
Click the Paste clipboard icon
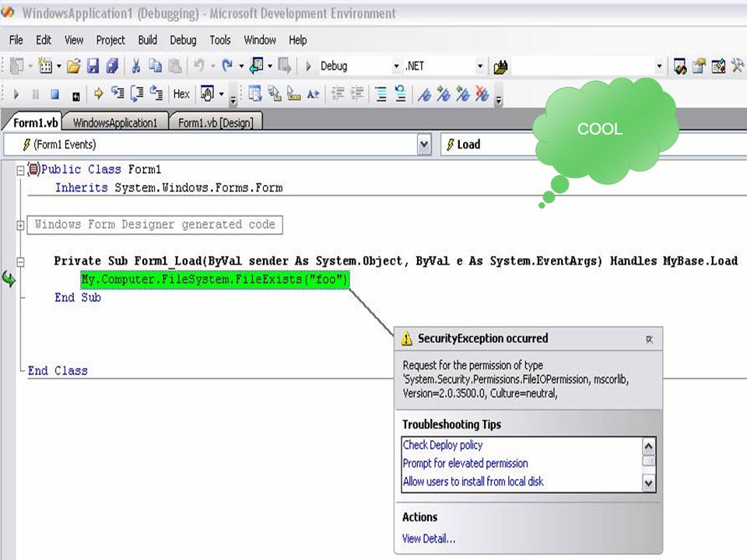(175, 65)
